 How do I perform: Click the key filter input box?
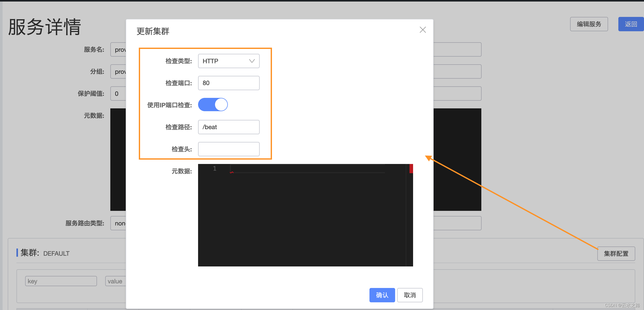pyautogui.click(x=61, y=281)
